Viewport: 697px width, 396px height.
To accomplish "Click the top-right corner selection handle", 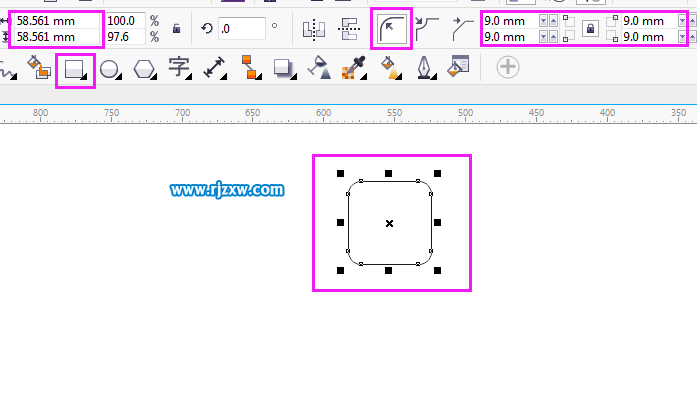I will tap(437, 173).
